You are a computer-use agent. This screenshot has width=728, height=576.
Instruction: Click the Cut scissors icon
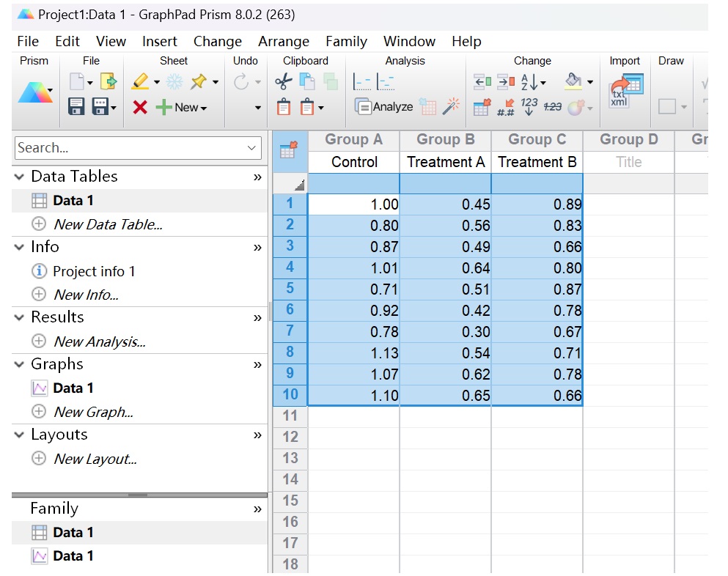pyautogui.click(x=283, y=82)
